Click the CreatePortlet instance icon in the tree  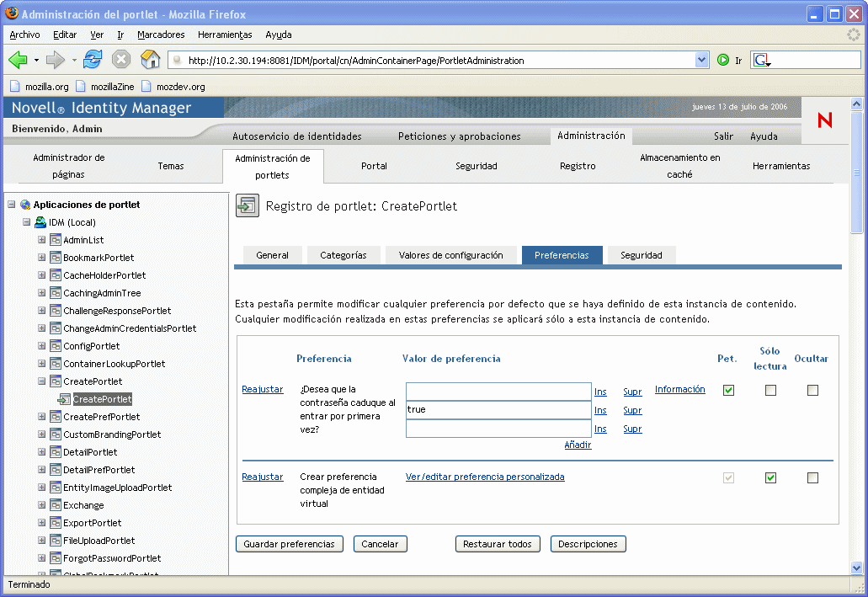tap(64, 399)
